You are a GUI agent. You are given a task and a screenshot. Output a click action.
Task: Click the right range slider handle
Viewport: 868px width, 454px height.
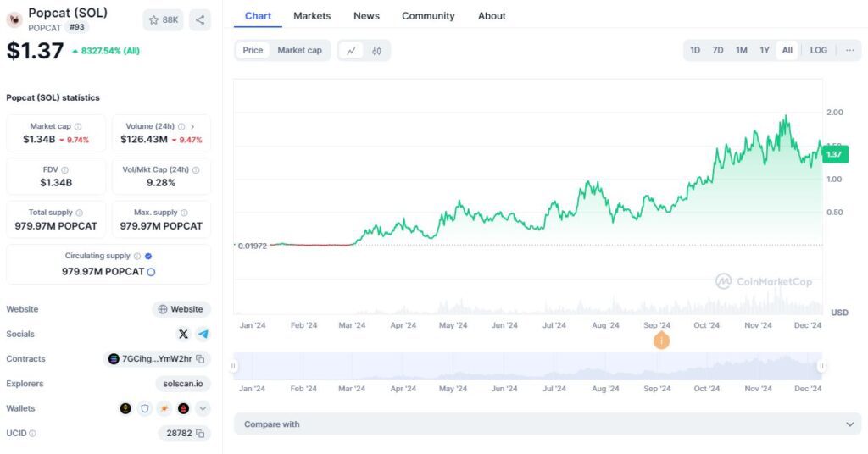[x=821, y=366]
